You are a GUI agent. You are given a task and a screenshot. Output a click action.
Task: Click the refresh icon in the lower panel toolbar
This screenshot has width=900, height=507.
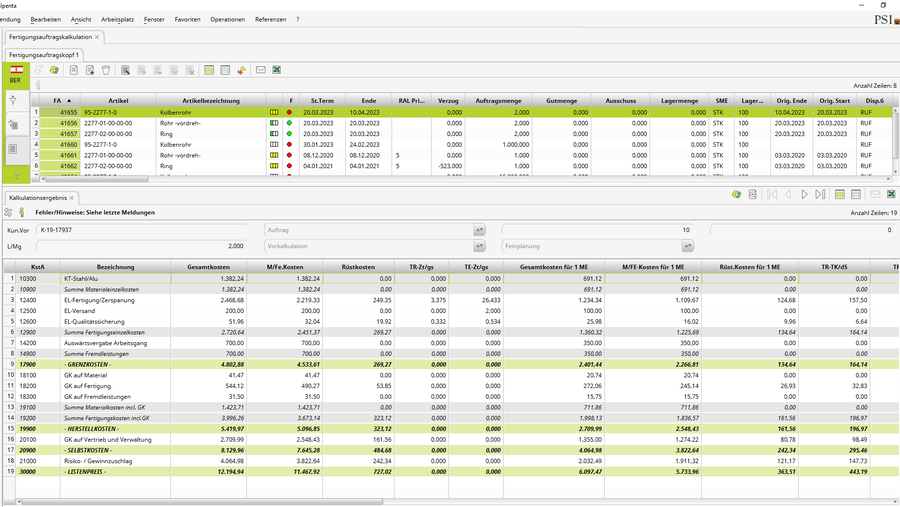tap(736, 194)
